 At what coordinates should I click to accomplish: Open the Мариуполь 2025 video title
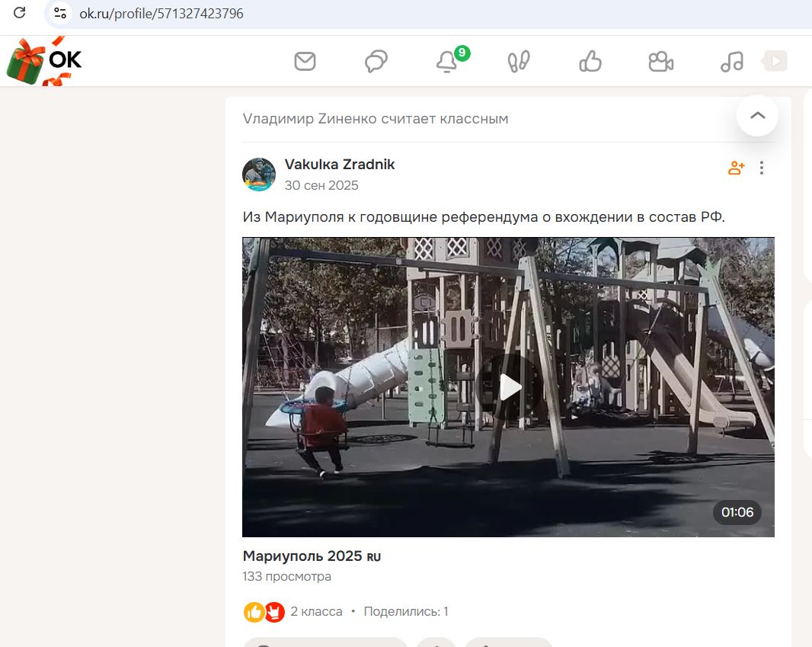312,556
